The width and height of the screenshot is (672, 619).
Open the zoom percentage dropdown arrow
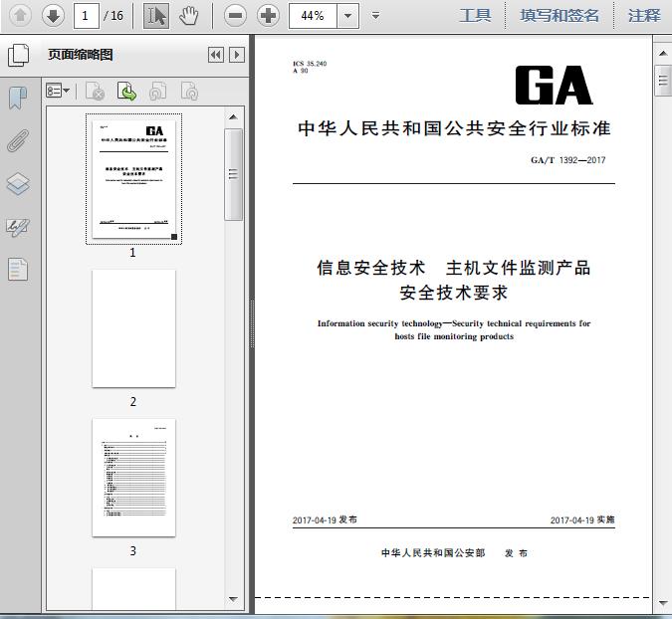pyautogui.click(x=348, y=16)
